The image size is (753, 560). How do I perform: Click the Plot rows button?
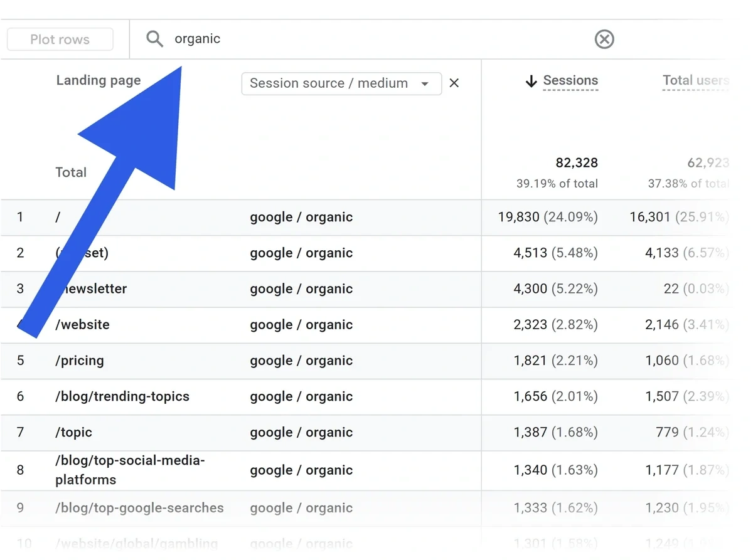click(60, 40)
